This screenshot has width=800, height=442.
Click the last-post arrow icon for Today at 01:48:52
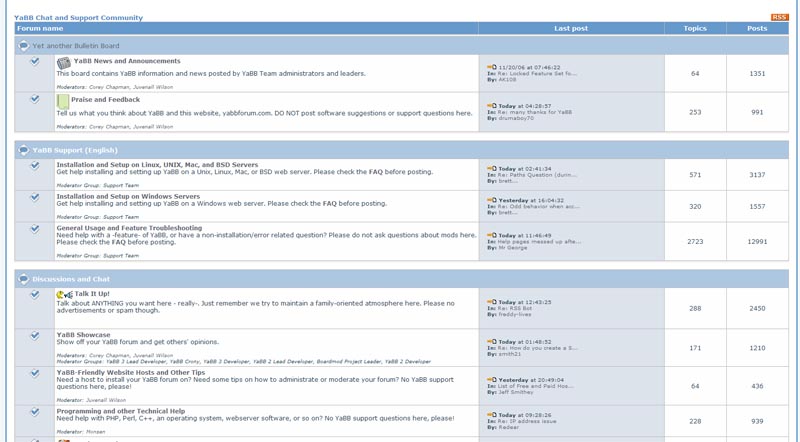point(492,341)
